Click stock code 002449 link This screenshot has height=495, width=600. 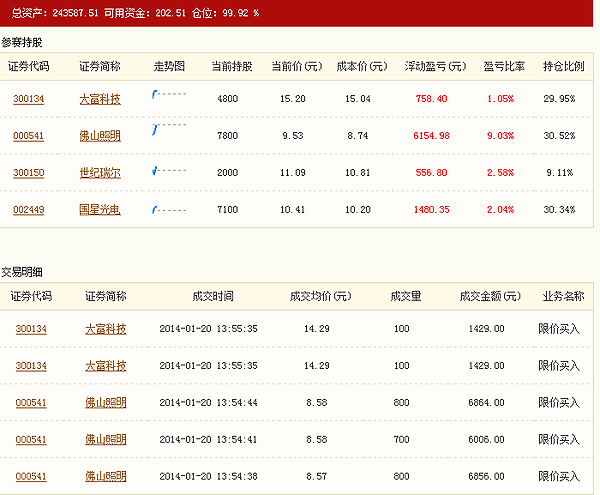pyautogui.click(x=29, y=210)
